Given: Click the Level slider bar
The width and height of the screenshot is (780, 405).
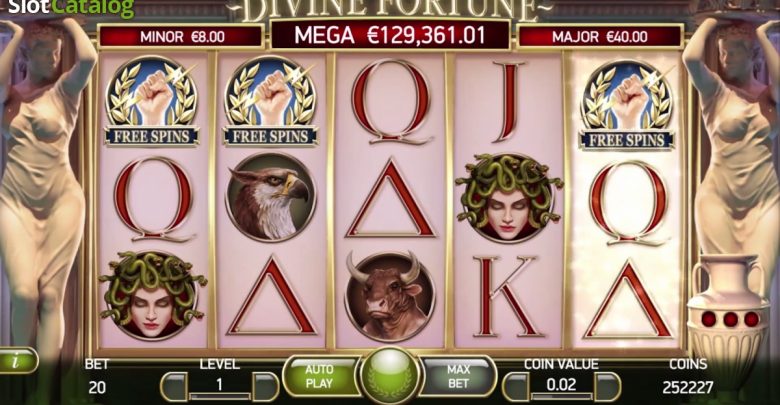Looking at the screenshot, I should coord(220,396).
